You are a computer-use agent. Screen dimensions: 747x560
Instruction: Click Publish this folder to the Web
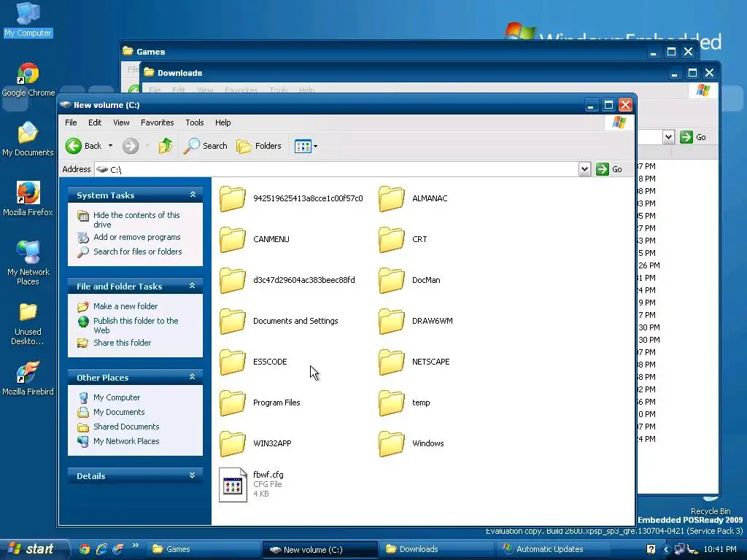[x=136, y=325]
